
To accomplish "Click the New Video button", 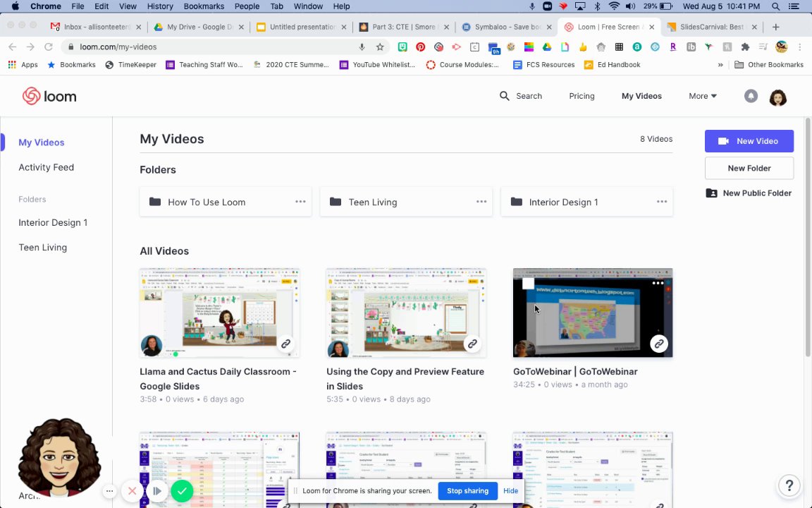I will coord(749,141).
